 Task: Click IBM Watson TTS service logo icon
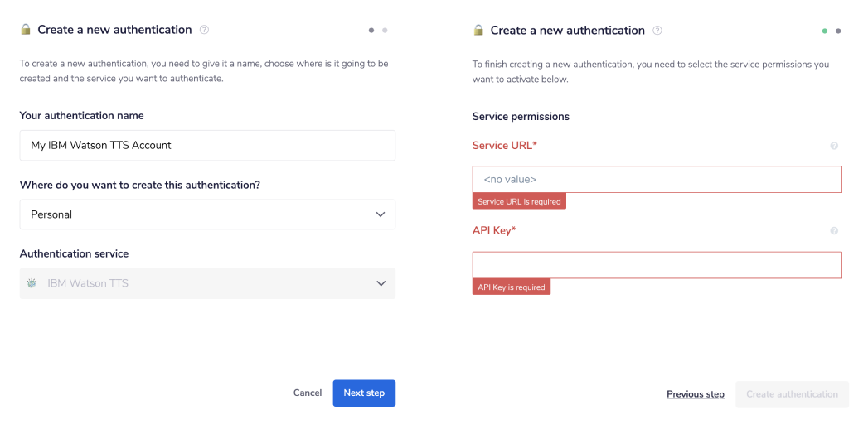pyautogui.click(x=32, y=283)
